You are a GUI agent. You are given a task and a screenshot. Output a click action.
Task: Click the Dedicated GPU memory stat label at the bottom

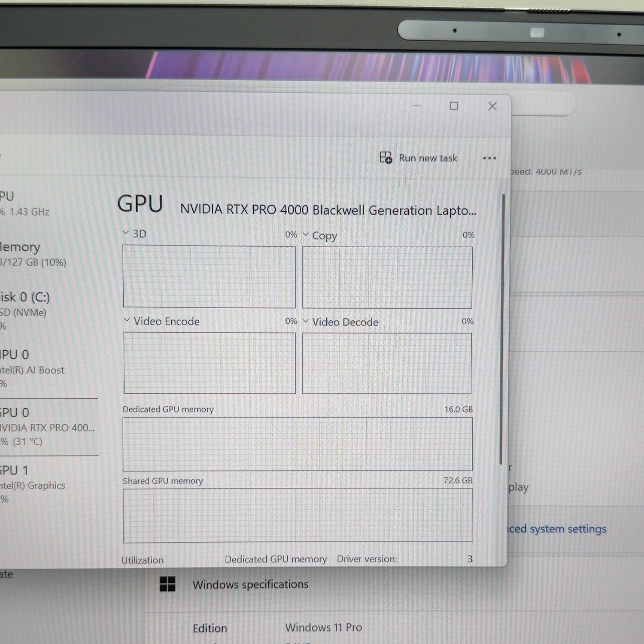pos(276,559)
